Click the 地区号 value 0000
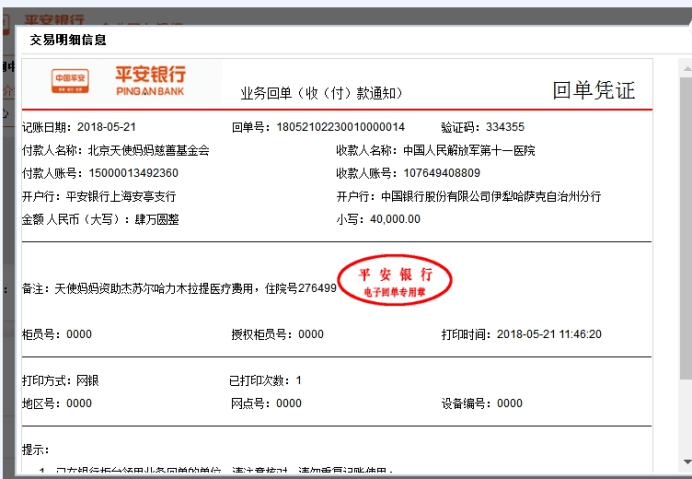 pos(79,404)
